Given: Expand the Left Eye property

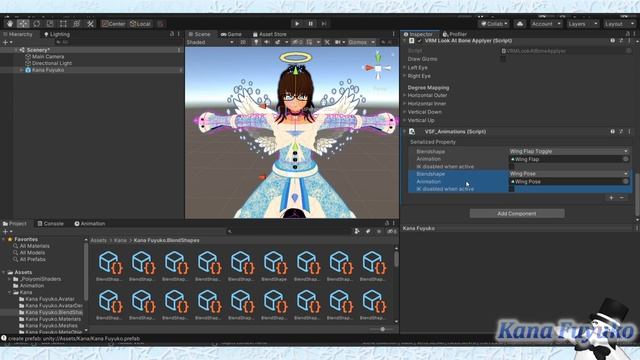Looking at the screenshot, I should click(x=404, y=67).
